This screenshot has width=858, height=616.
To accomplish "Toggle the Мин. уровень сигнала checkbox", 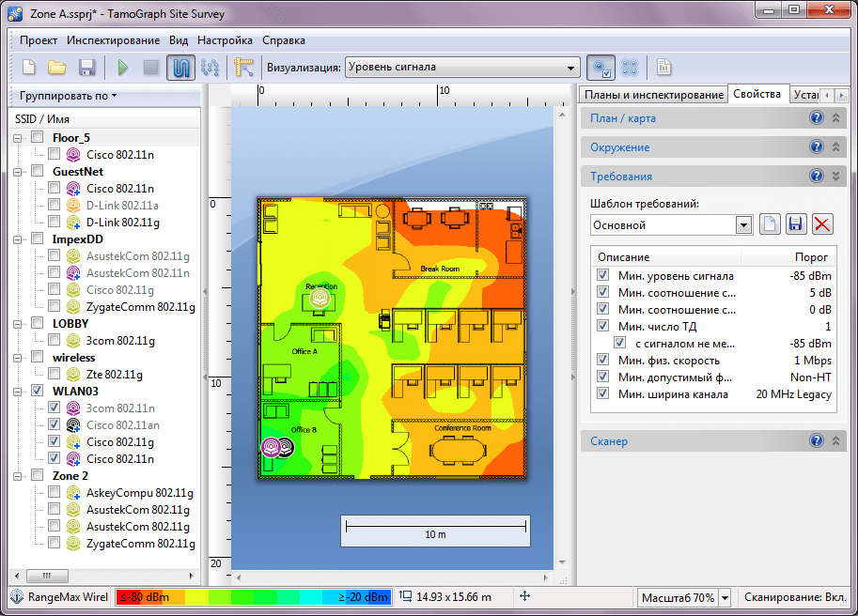I will [x=602, y=275].
